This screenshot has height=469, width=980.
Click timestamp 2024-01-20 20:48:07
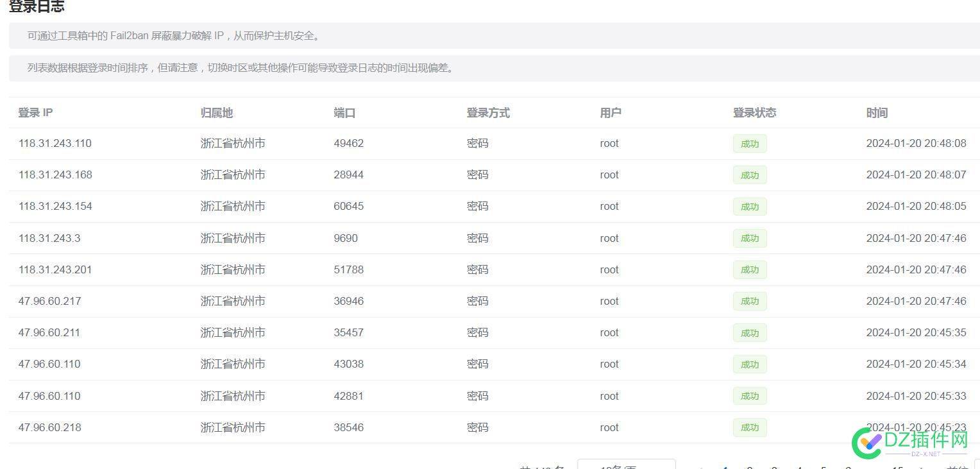click(x=916, y=175)
